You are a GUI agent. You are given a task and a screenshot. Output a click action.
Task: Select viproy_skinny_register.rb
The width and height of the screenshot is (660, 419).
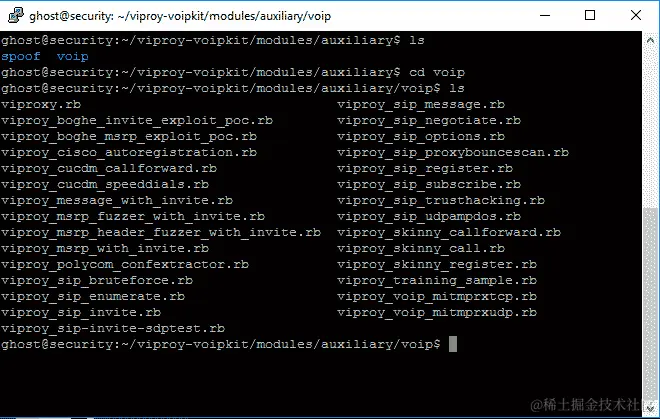point(437,264)
